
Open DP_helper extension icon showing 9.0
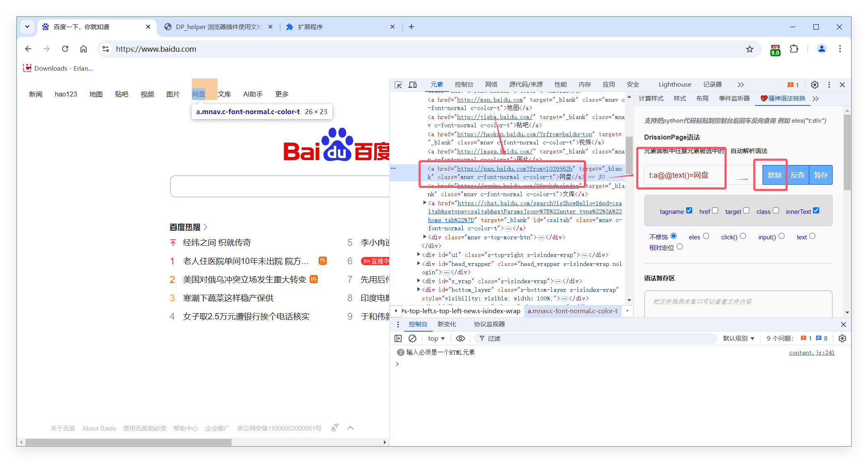775,50
